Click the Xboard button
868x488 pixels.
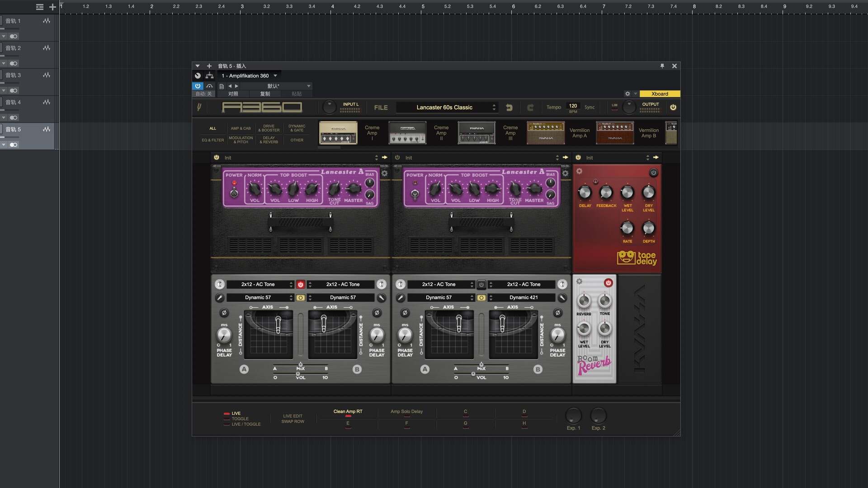click(x=660, y=94)
